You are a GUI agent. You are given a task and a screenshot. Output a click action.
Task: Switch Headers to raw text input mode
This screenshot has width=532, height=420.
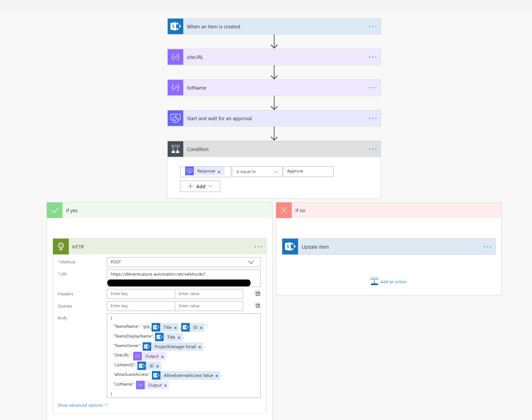click(257, 293)
